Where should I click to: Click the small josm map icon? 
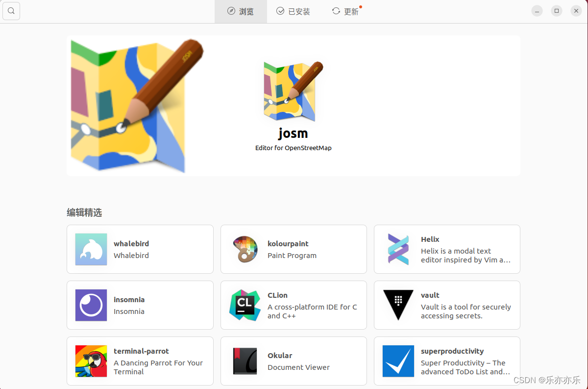pyautogui.click(x=293, y=91)
